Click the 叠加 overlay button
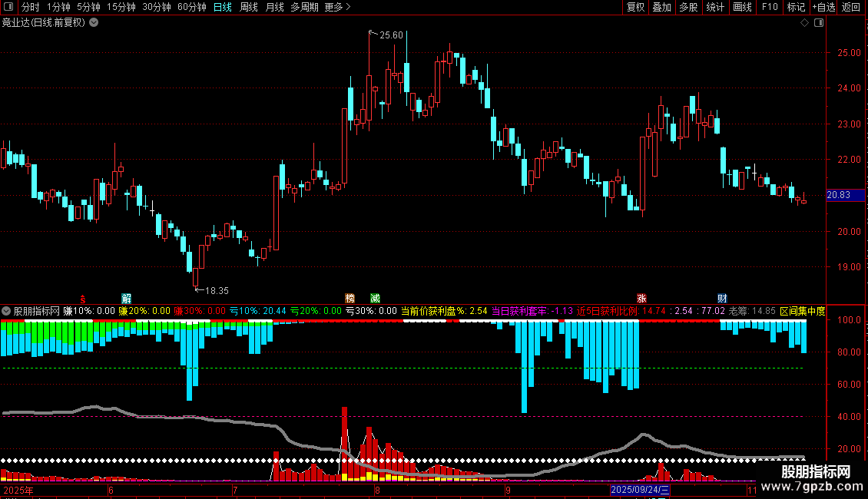Screen dimensions: 868x499 [662, 7]
